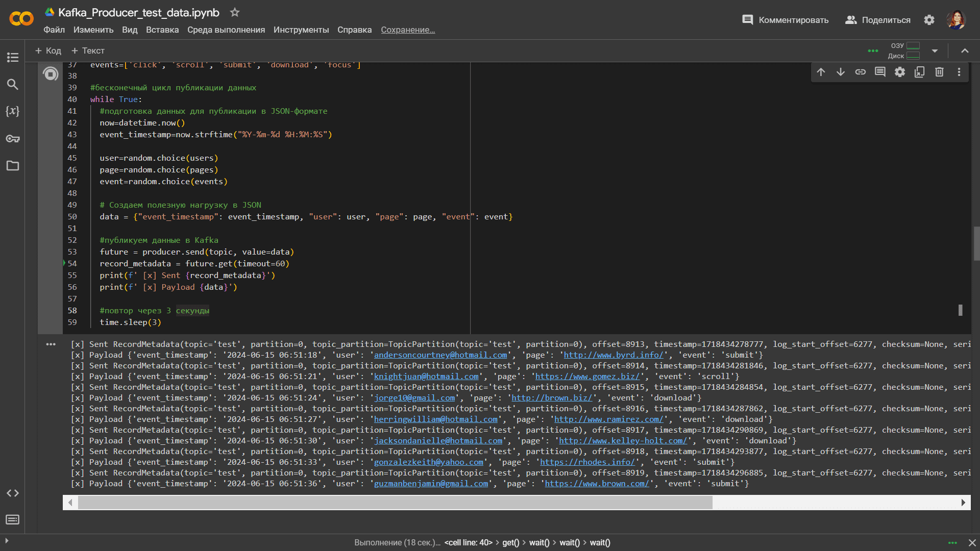Click the Комментировать button
Image resolution: width=980 pixels, height=551 pixels.
coord(785,20)
